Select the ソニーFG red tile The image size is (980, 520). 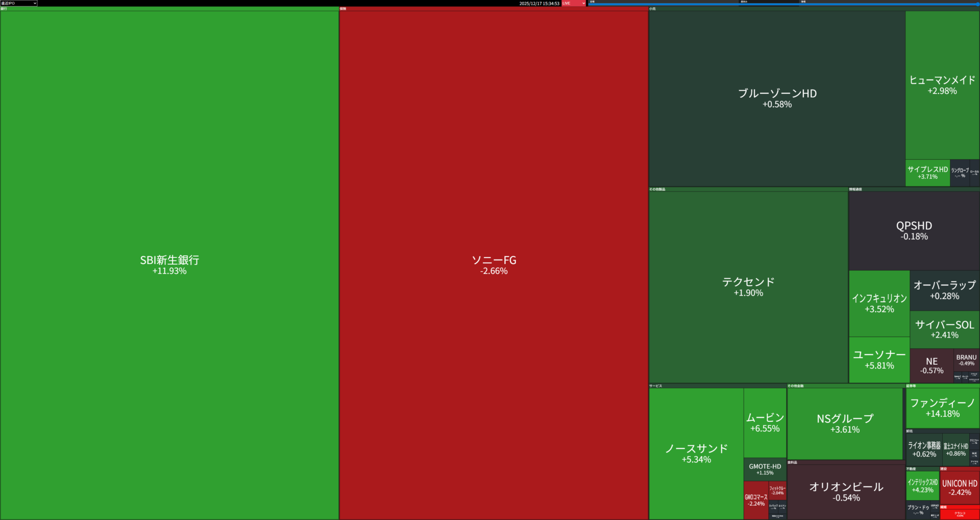[x=494, y=265]
